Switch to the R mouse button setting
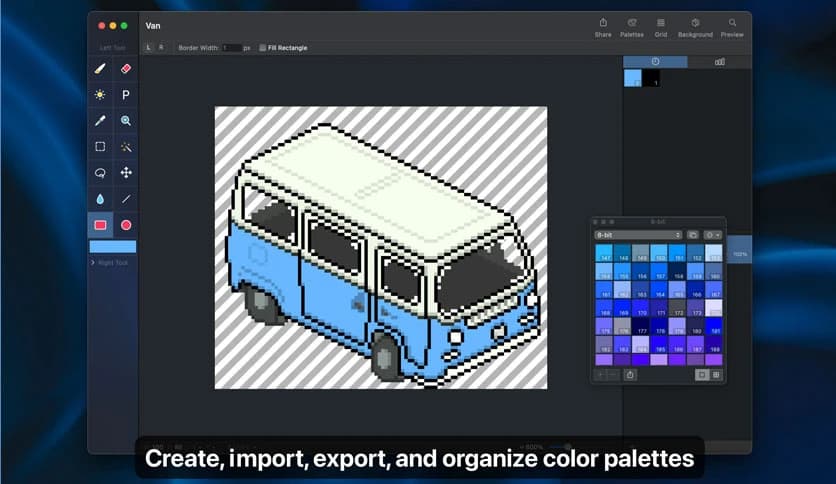This screenshot has height=484, width=836. [x=161, y=48]
